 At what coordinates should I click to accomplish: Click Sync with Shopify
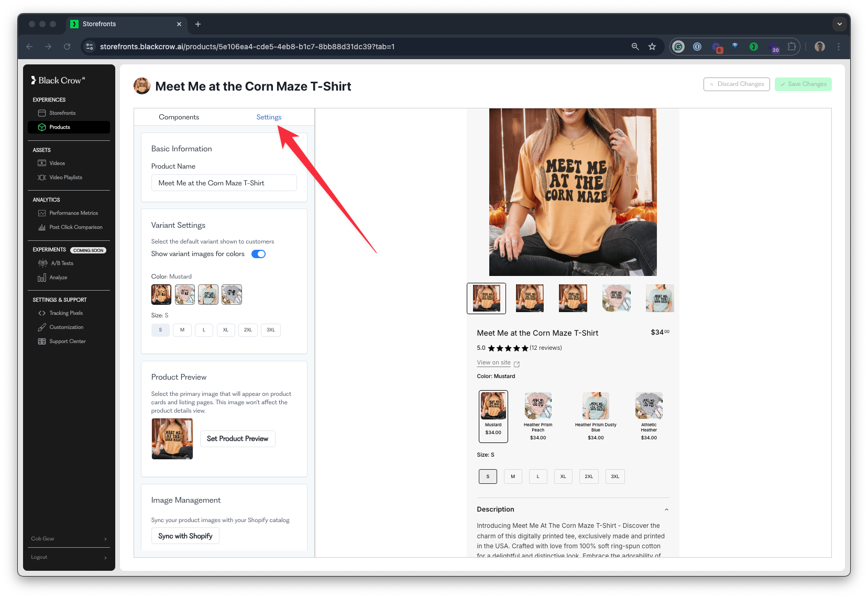(185, 536)
